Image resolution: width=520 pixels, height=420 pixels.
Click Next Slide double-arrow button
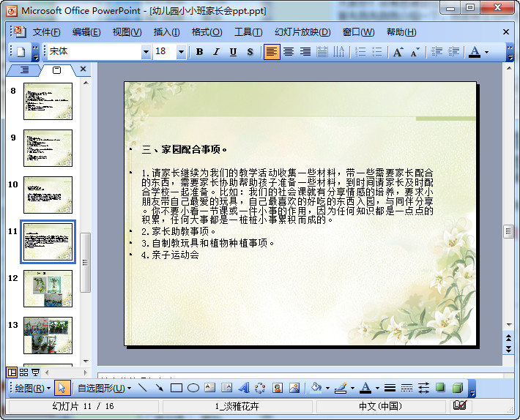509,349
